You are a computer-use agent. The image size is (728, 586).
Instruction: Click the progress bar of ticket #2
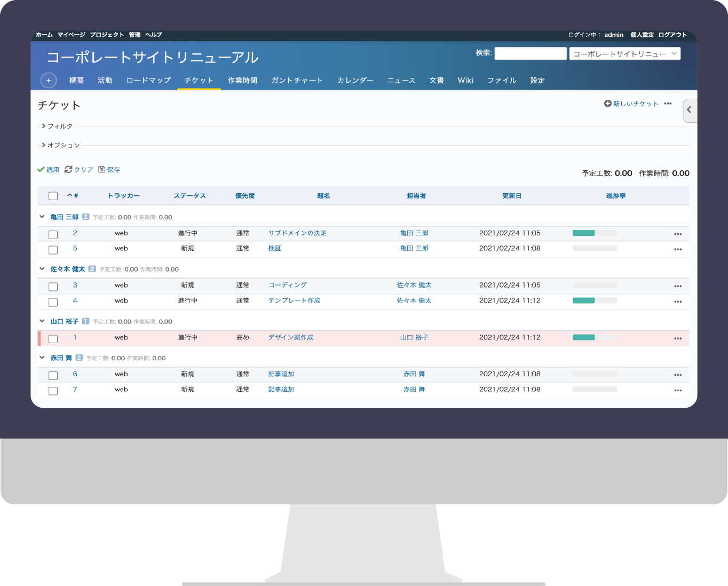click(595, 233)
